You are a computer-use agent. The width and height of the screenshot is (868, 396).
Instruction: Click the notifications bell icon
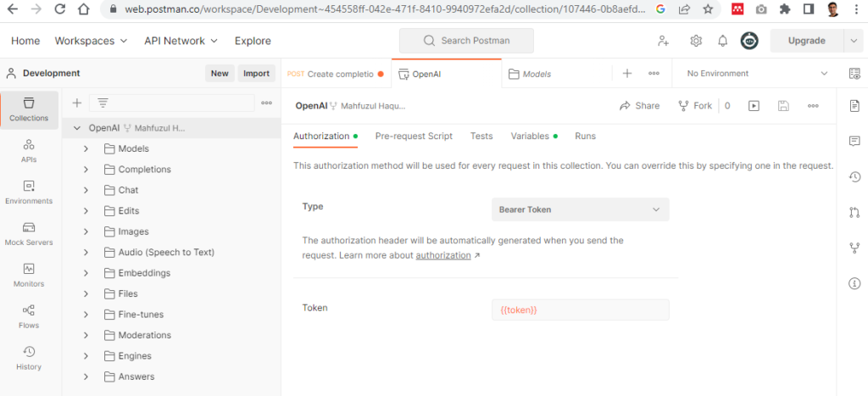(x=722, y=41)
